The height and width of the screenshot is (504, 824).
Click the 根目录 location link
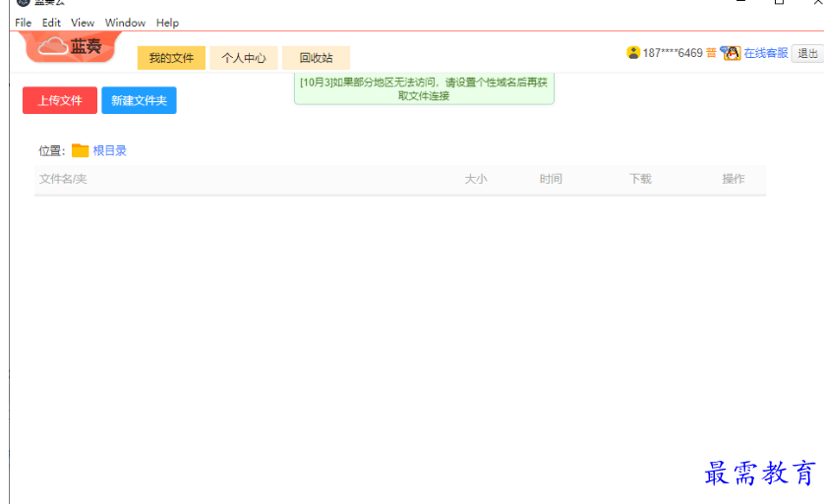click(x=110, y=150)
